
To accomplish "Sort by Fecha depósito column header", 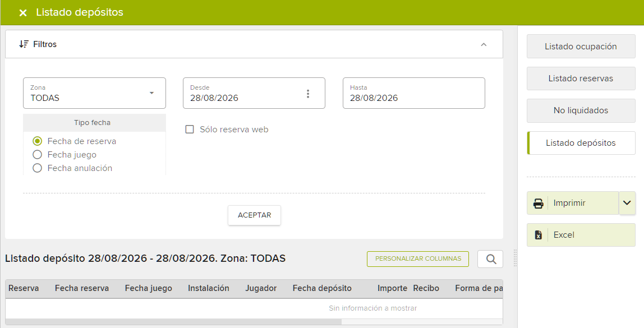I will (322, 288).
